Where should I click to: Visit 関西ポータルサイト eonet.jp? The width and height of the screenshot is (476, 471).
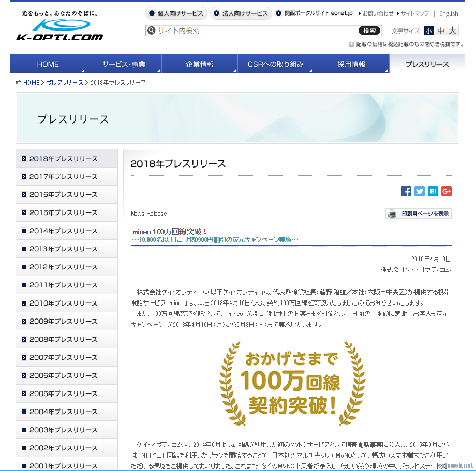point(314,13)
